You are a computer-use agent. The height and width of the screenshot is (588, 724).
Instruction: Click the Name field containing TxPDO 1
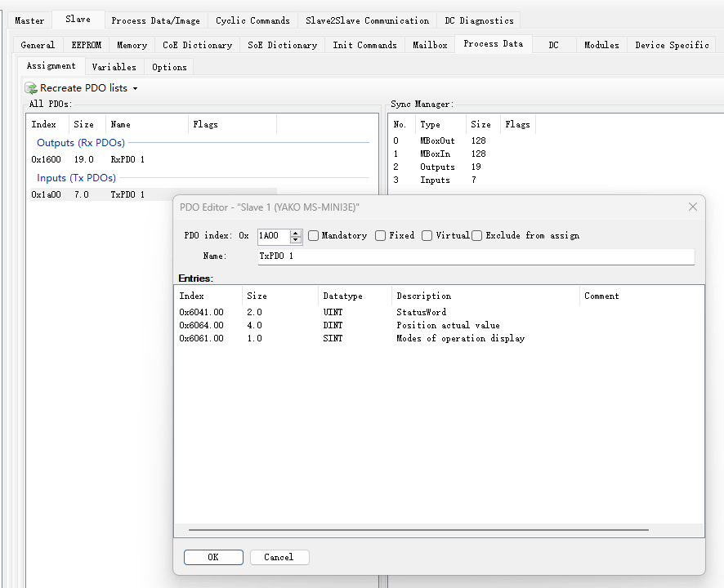[x=474, y=256]
